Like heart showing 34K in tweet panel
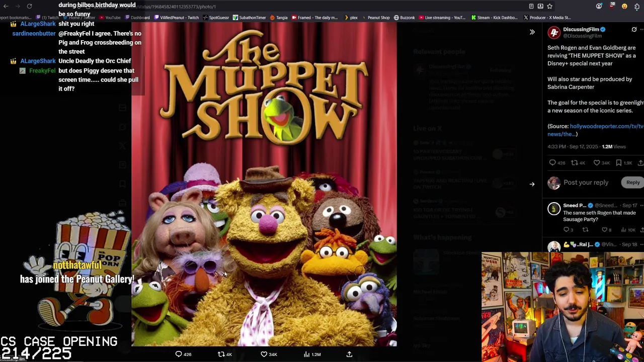This screenshot has width=644, height=362. click(x=597, y=163)
